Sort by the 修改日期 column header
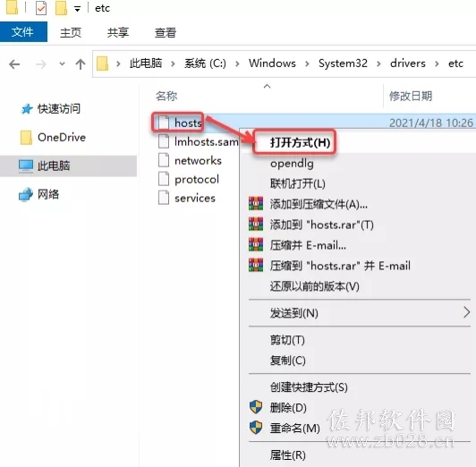The height and width of the screenshot is (467, 476). pos(411,97)
